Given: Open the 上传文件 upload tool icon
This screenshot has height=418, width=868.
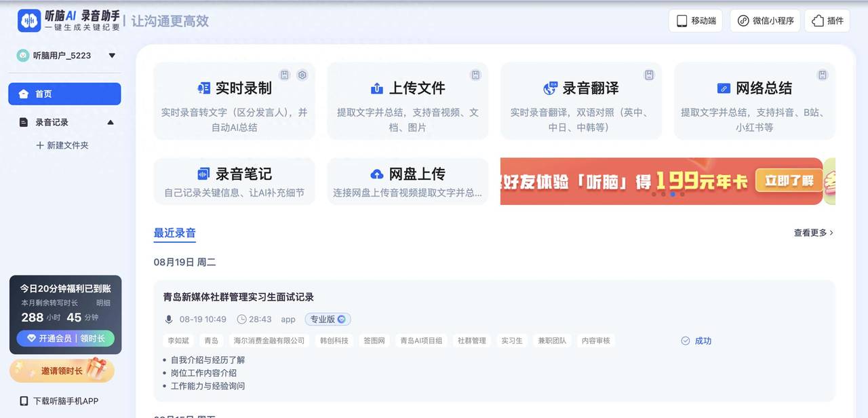Looking at the screenshot, I should 377,88.
